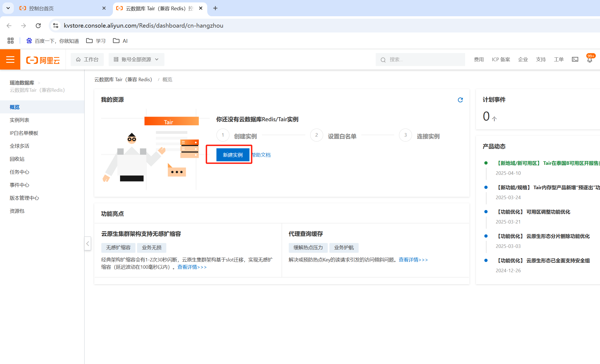Open 企业 menu item
Viewport: 600px width, 364px height.
[523, 60]
